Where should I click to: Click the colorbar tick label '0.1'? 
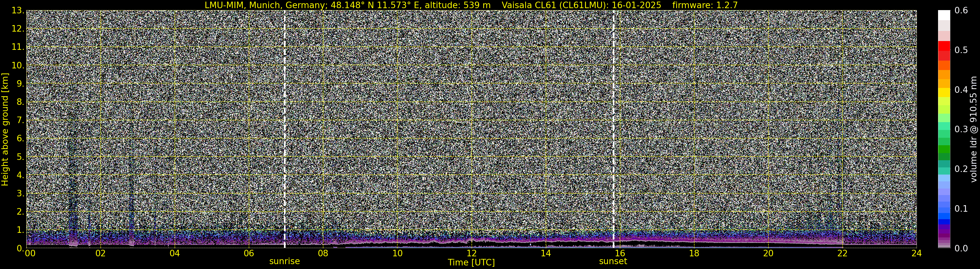click(961, 209)
